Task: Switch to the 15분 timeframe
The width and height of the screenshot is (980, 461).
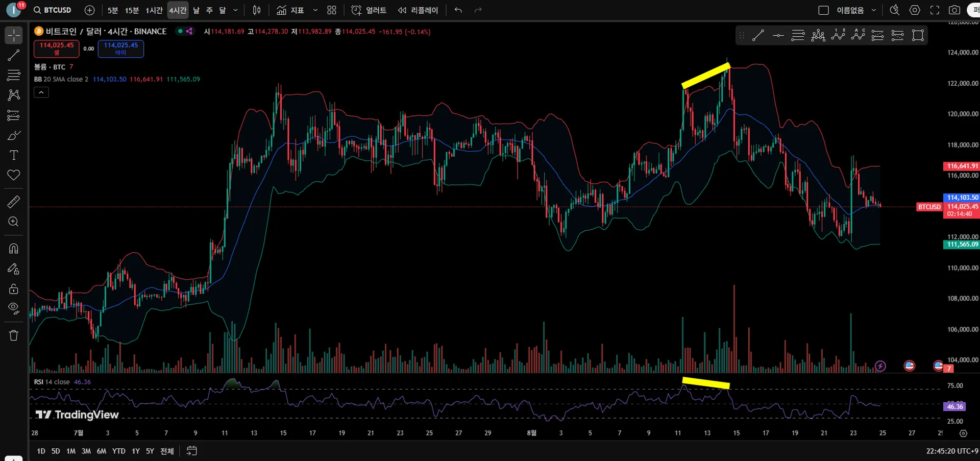Action: (132, 10)
